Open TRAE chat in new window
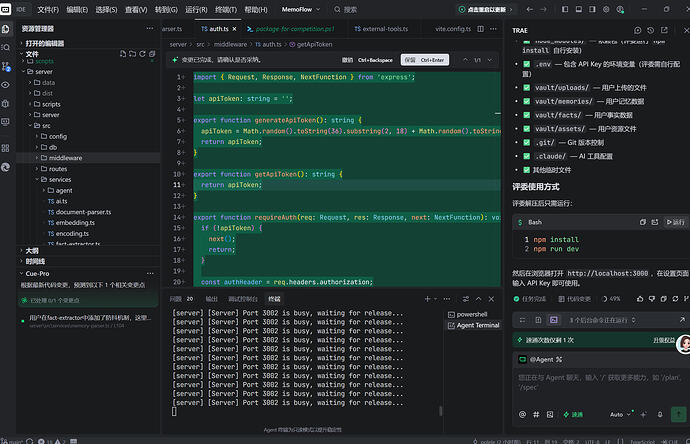The image size is (690, 444). [664, 30]
